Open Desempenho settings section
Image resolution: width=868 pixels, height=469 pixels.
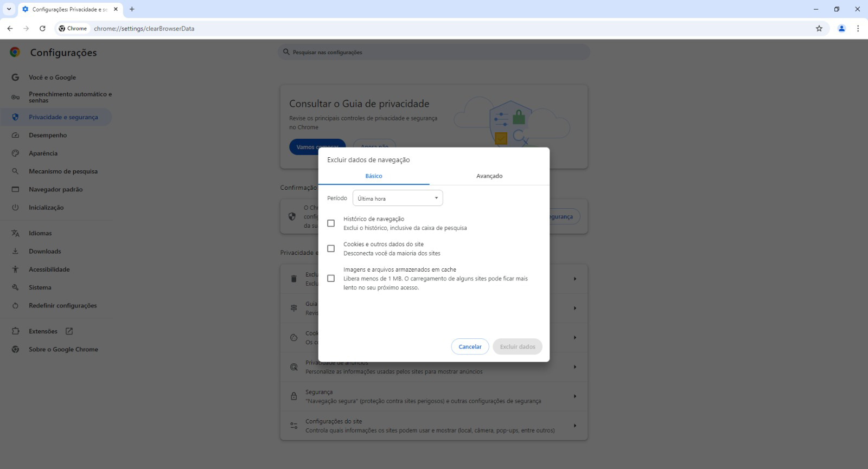tap(48, 135)
